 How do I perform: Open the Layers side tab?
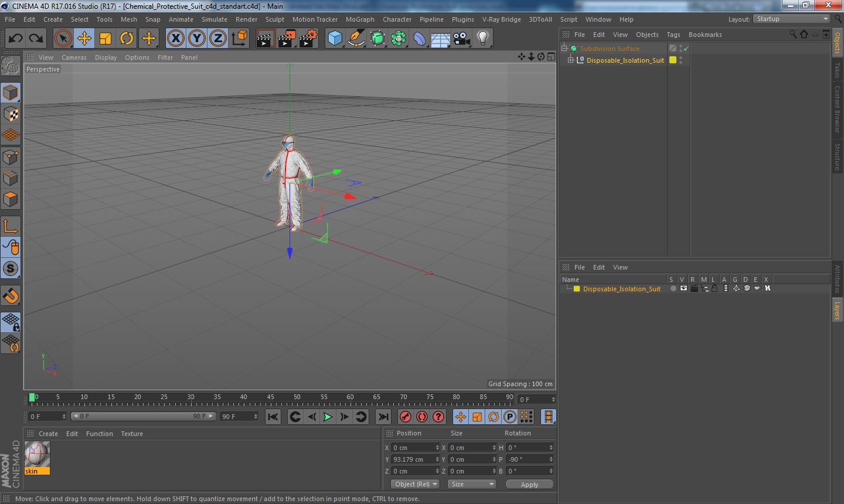pos(838,310)
